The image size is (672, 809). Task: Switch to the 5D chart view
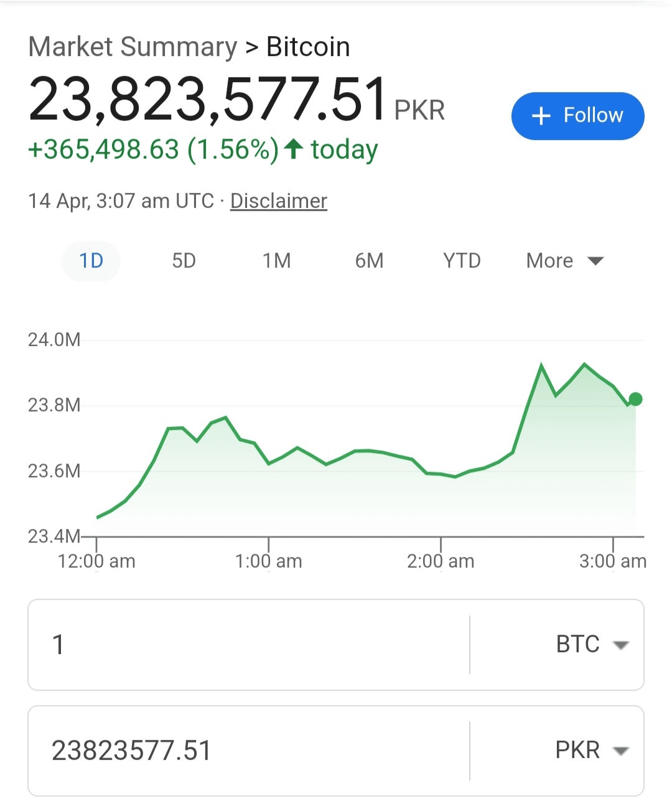pyautogui.click(x=184, y=261)
